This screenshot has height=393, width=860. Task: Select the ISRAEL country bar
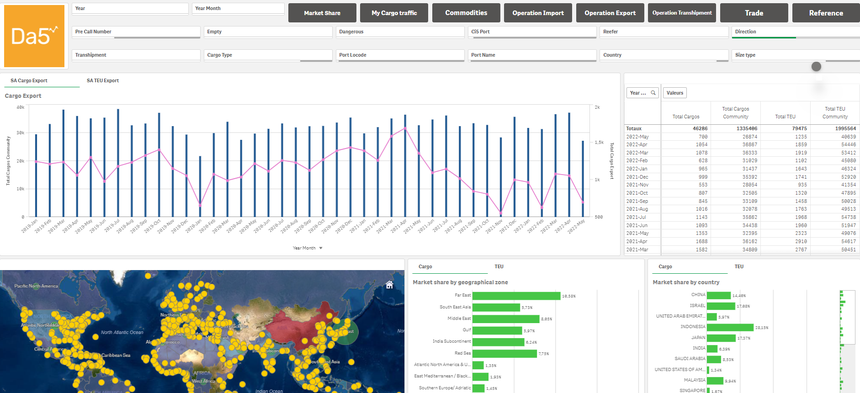[x=721, y=306]
